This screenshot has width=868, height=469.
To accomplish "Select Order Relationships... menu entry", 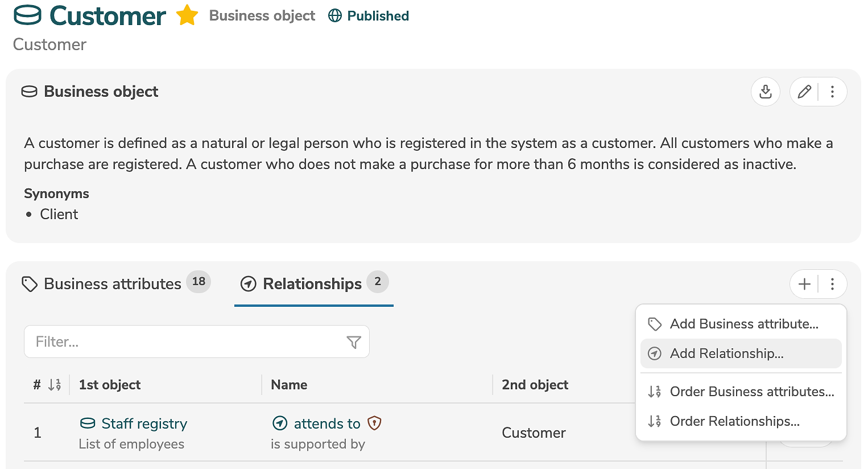I will [734, 421].
